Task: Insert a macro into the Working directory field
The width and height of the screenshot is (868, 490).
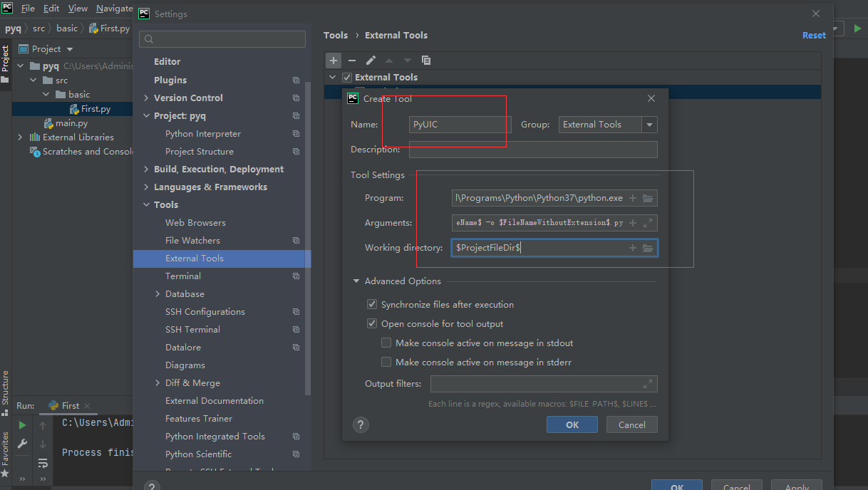Action: pyautogui.click(x=633, y=248)
